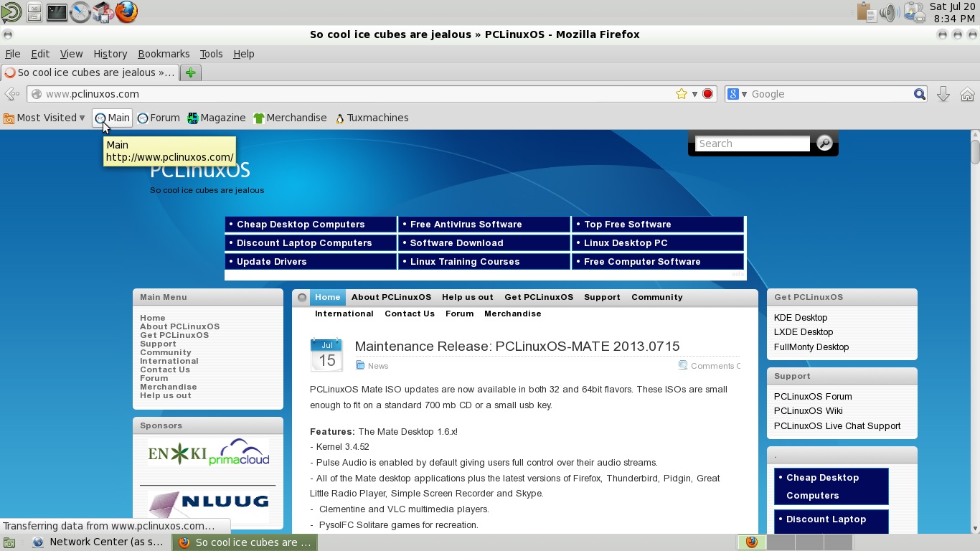Click the vertical page scrollbar thumb

coord(975,153)
